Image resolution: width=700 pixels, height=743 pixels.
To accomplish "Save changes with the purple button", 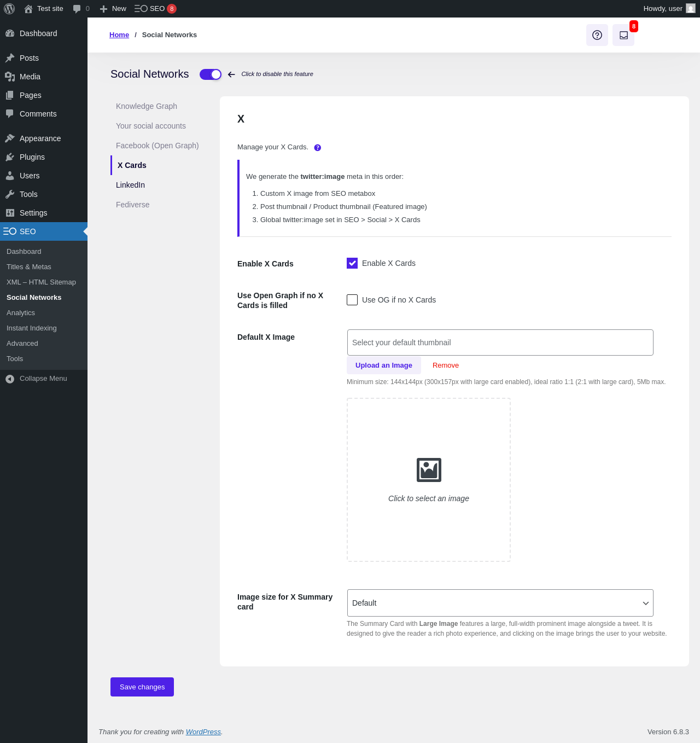I will point(142,687).
